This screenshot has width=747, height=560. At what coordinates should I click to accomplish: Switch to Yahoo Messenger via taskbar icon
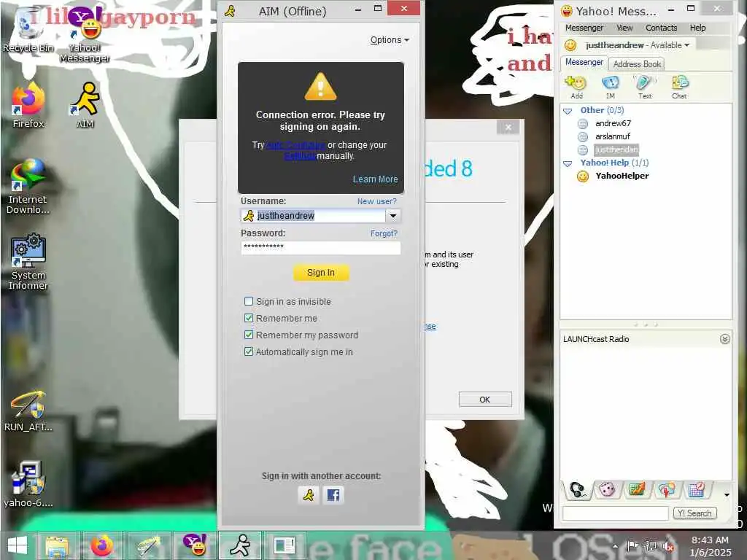click(x=195, y=545)
